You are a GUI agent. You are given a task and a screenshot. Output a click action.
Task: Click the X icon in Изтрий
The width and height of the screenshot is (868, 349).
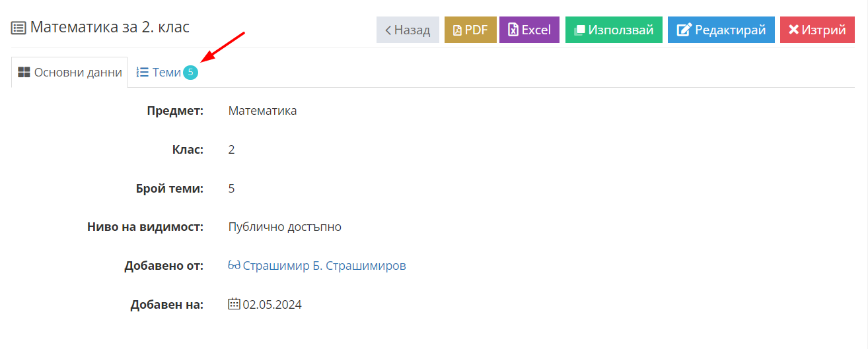pyautogui.click(x=794, y=30)
